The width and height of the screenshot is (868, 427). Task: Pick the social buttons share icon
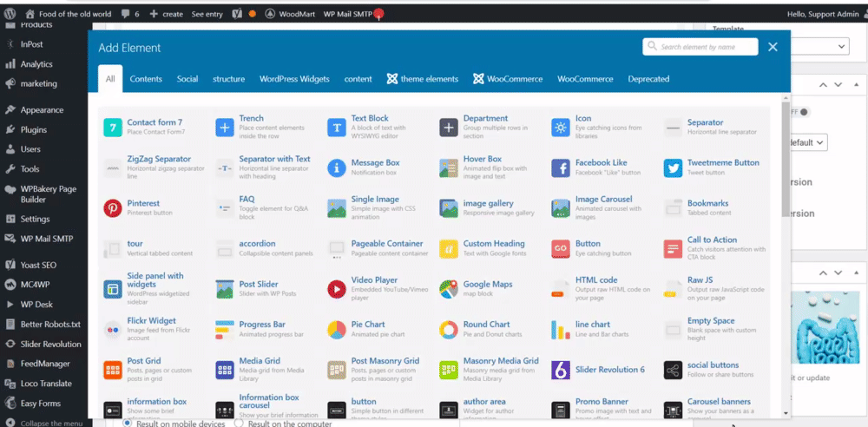(673, 370)
